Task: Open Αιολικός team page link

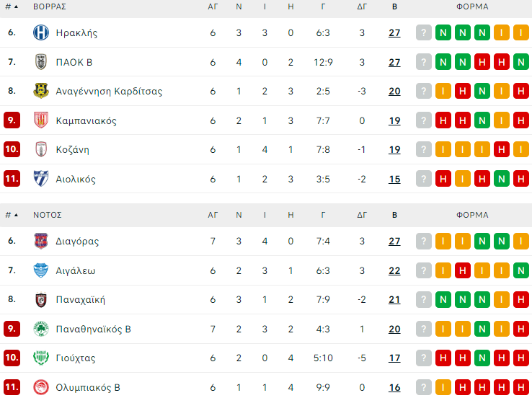Action: [x=76, y=179]
